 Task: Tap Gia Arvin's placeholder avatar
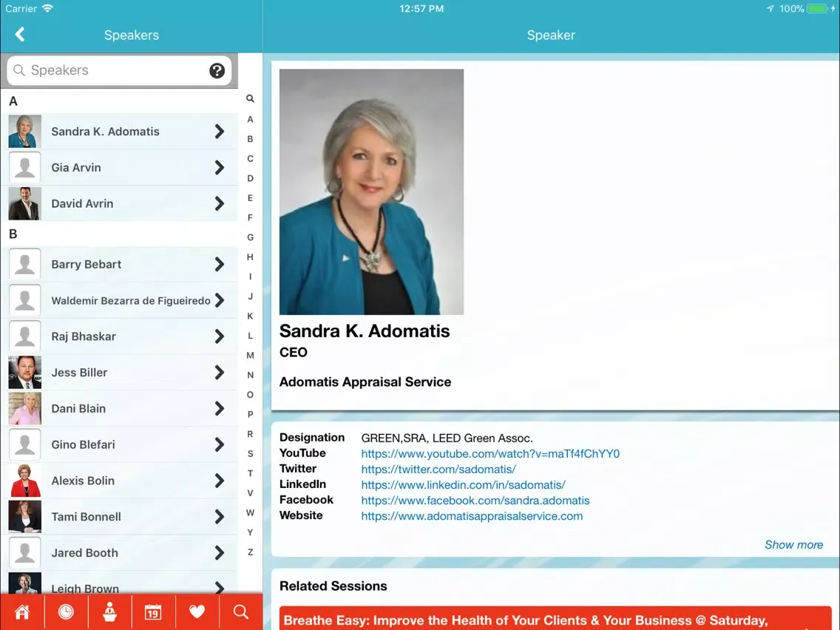pyautogui.click(x=24, y=168)
